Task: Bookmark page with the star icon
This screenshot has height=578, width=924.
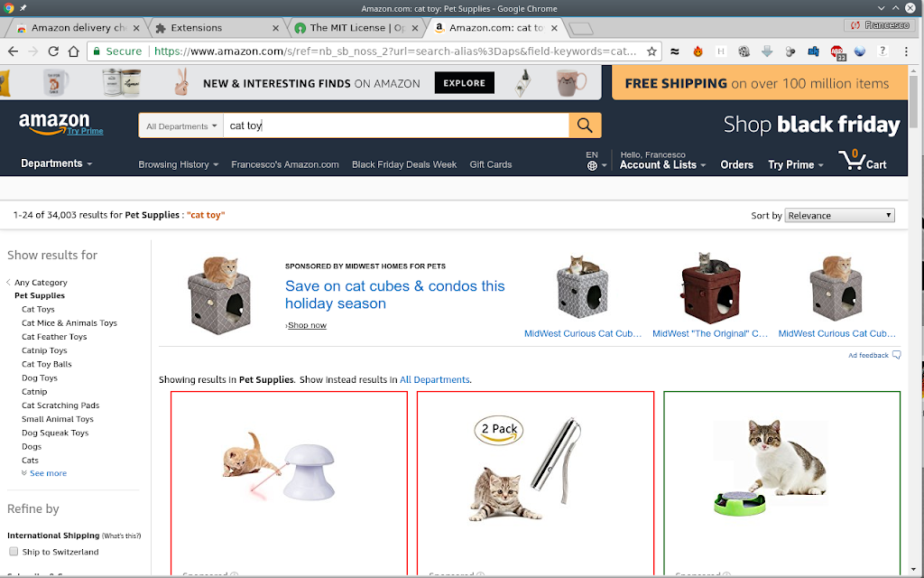Action: 651,51
